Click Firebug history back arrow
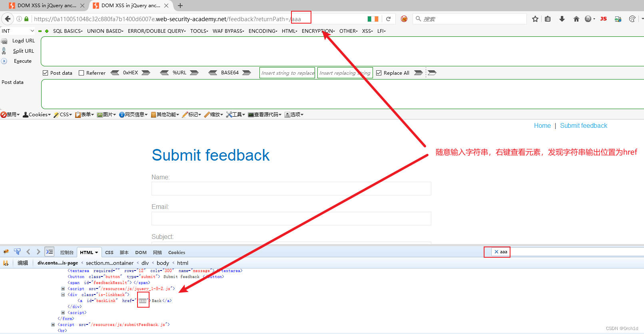 pyautogui.click(x=28, y=252)
